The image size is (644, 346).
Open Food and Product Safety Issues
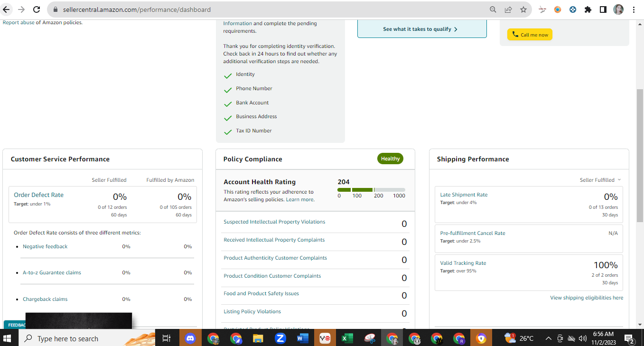(x=261, y=293)
